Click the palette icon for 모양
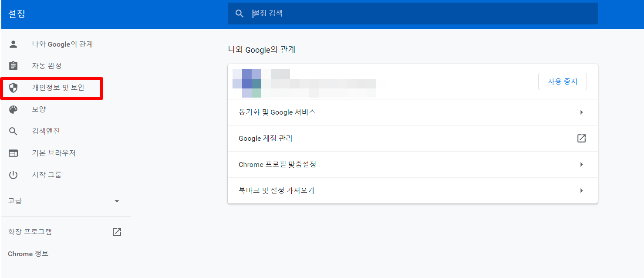644x278 pixels. 13,109
